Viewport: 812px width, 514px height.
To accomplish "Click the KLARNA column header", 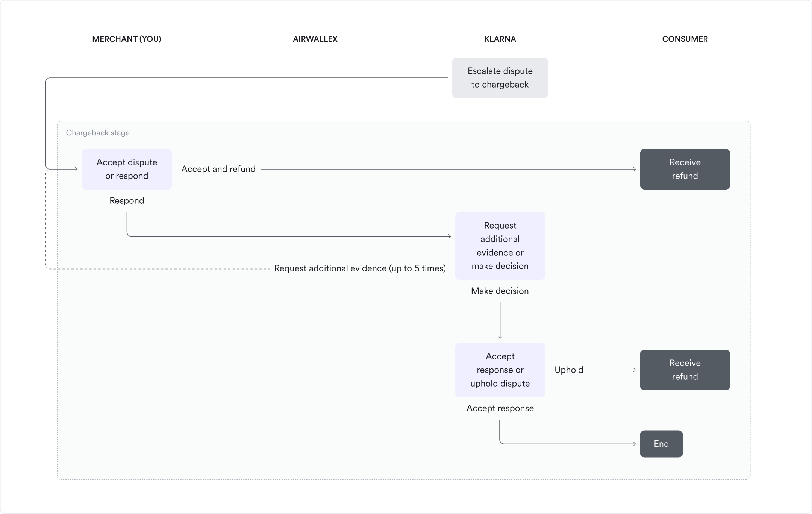I will coord(500,39).
